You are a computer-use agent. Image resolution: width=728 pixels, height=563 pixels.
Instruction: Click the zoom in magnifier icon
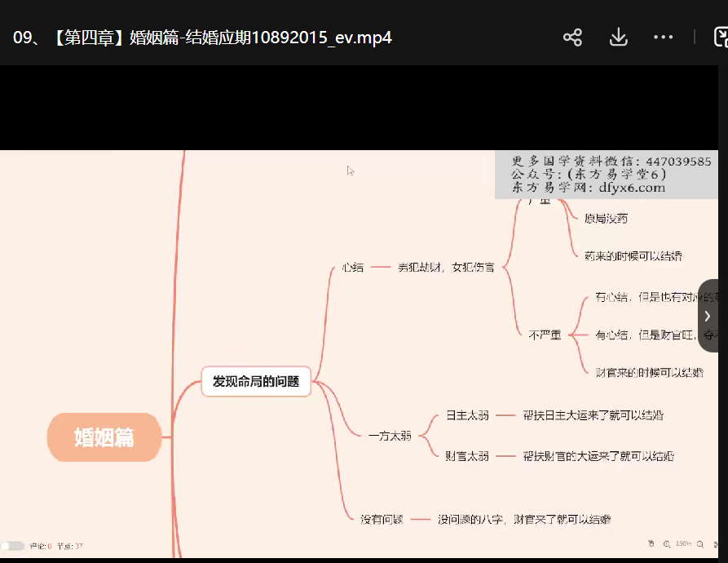(x=666, y=544)
